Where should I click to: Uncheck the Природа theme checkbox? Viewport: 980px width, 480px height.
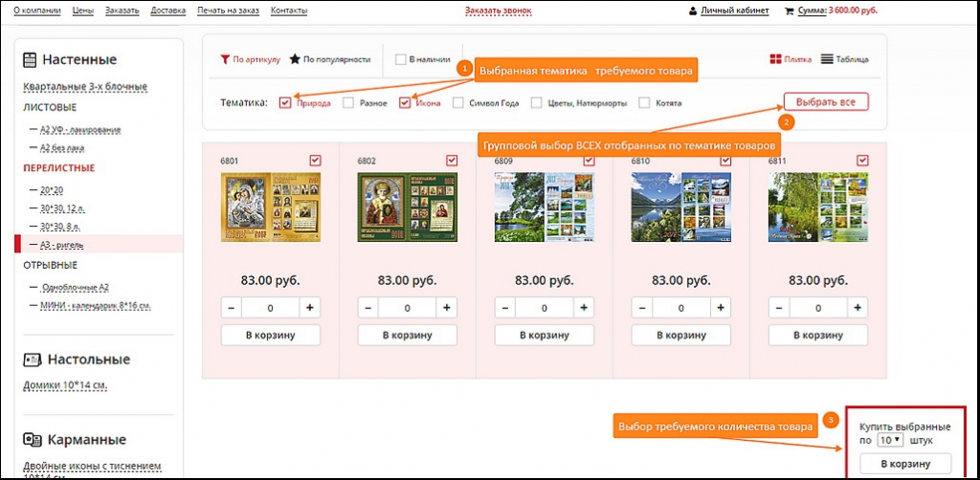(285, 102)
